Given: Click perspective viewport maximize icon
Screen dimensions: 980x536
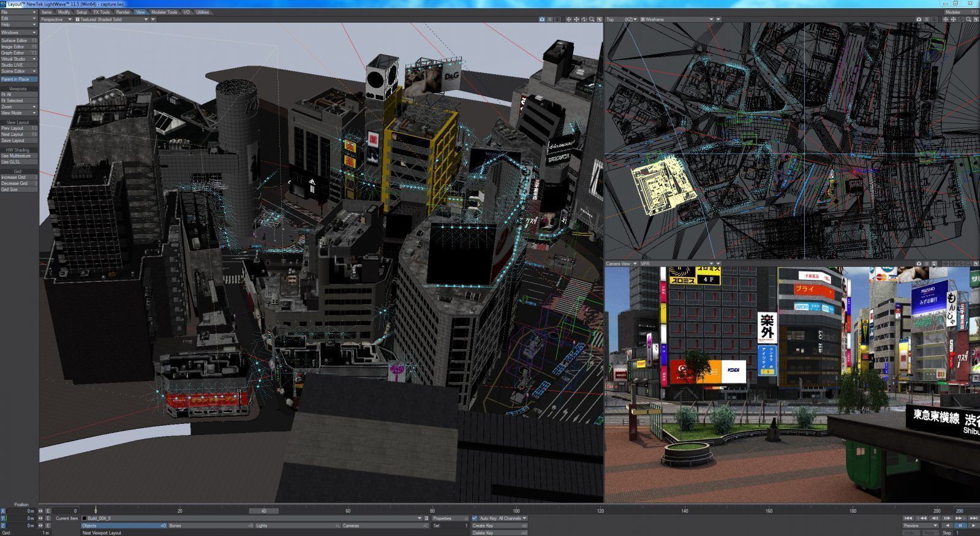Looking at the screenshot, I should tap(599, 20).
